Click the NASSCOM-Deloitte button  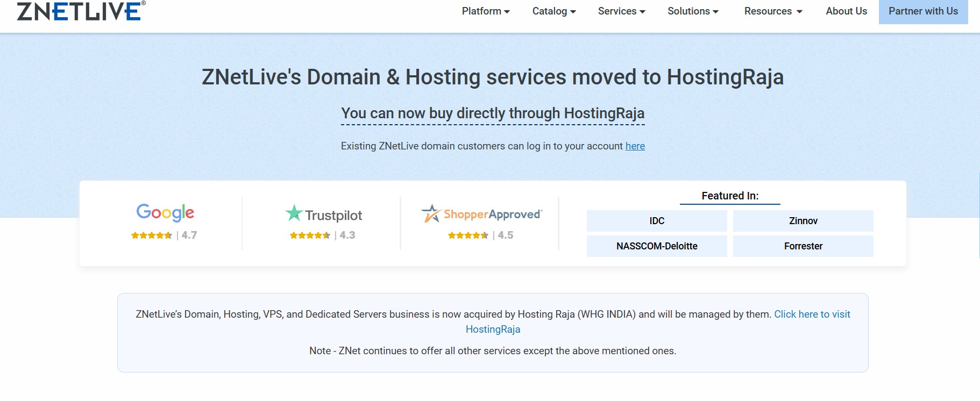coord(657,246)
